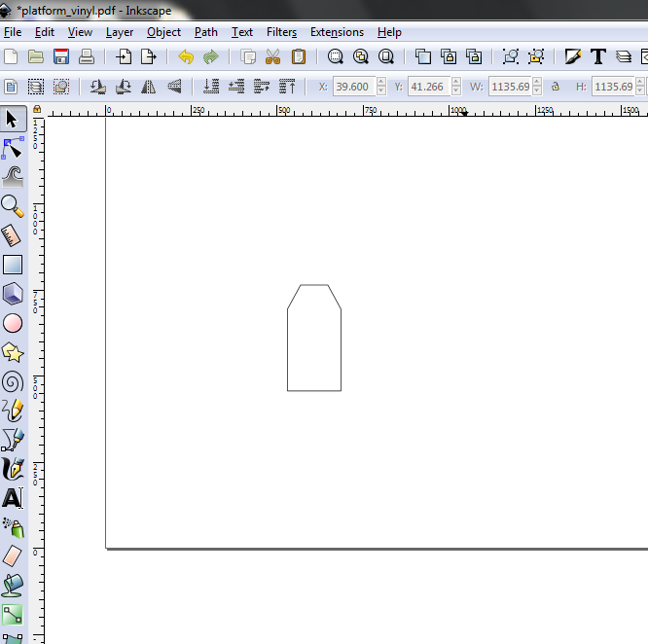Lower selection one step
The width and height of the screenshot is (648, 644).
[x=236, y=87]
